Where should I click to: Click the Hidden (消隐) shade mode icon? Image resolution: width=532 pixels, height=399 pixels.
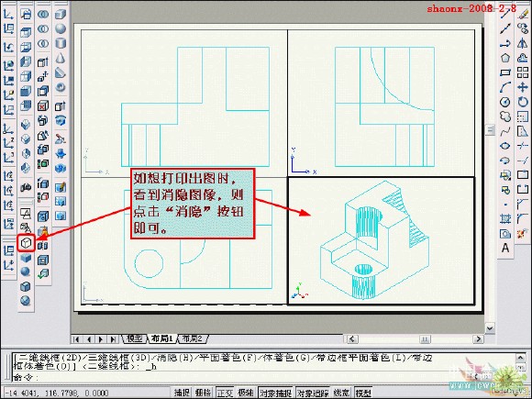(26, 243)
